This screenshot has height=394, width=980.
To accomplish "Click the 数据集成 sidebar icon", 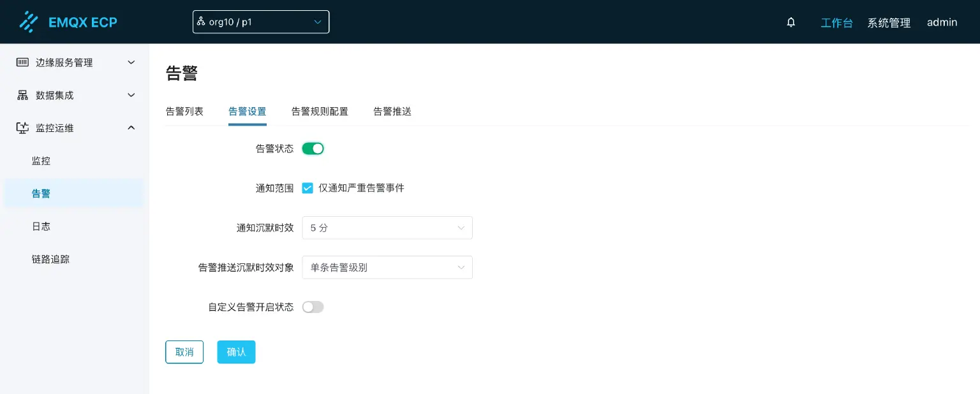I will coord(22,95).
